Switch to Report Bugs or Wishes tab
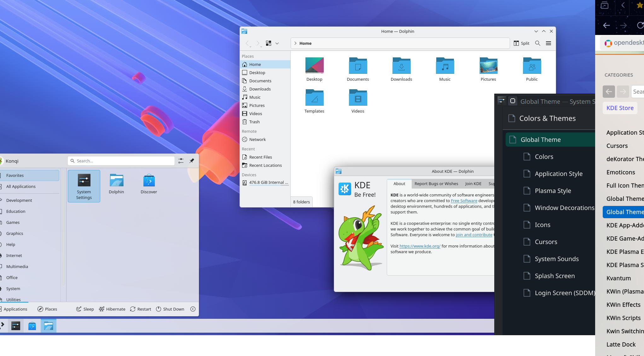 (436, 184)
